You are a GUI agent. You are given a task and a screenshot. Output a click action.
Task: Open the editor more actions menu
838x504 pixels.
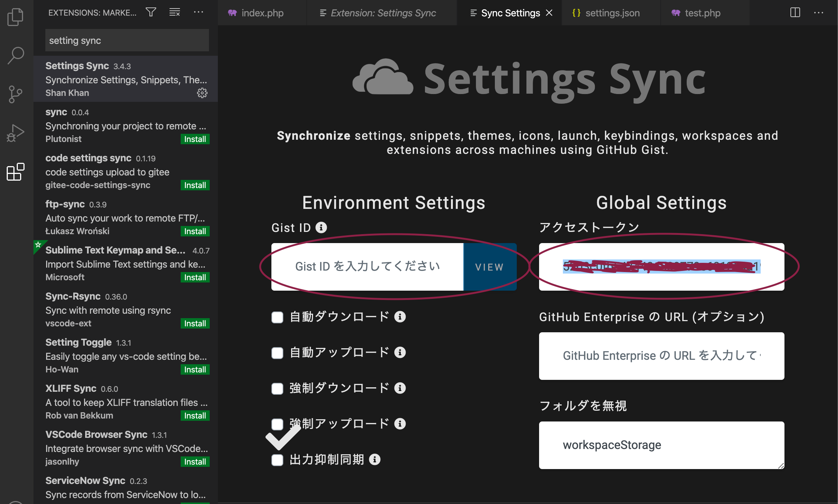819,13
